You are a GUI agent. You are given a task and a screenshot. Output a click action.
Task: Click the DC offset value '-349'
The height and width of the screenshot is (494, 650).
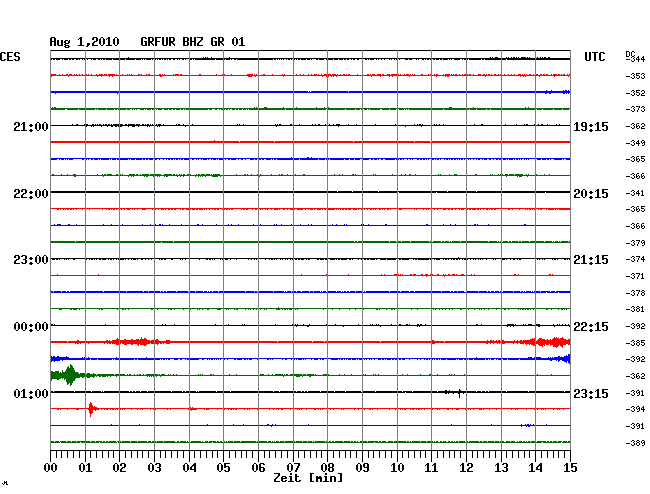coord(635,143)
